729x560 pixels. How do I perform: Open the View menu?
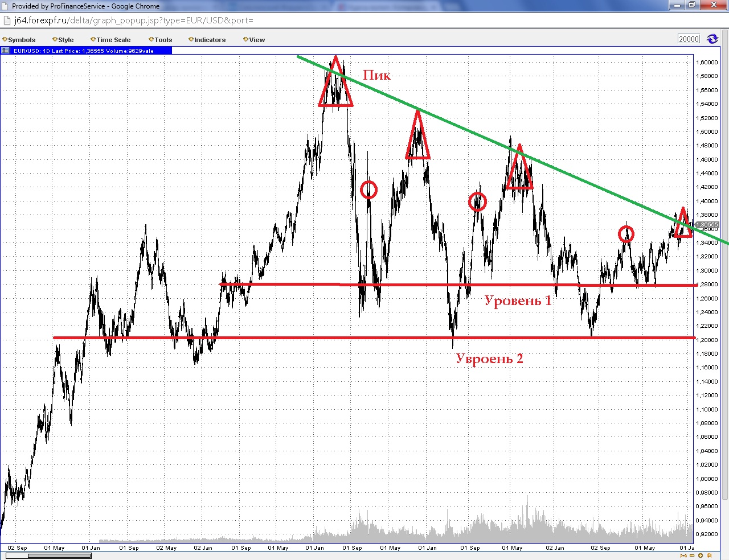254,40
